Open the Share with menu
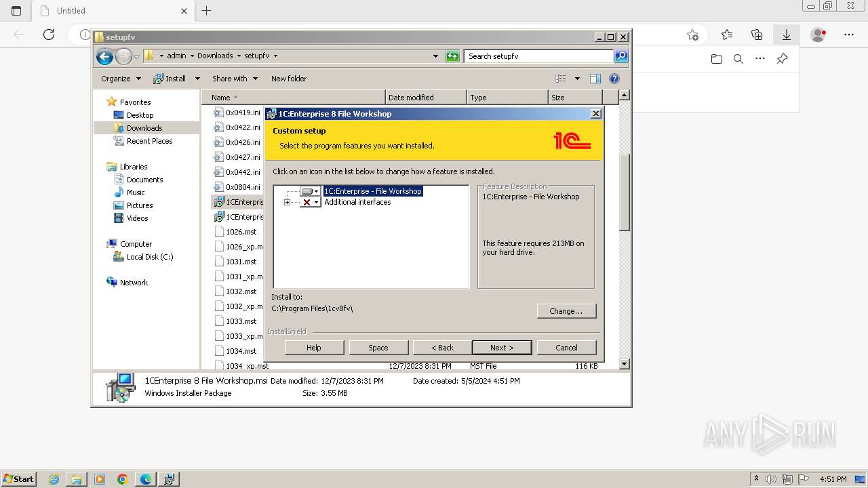Screen dimensions: 868x488 click(235, 79)
